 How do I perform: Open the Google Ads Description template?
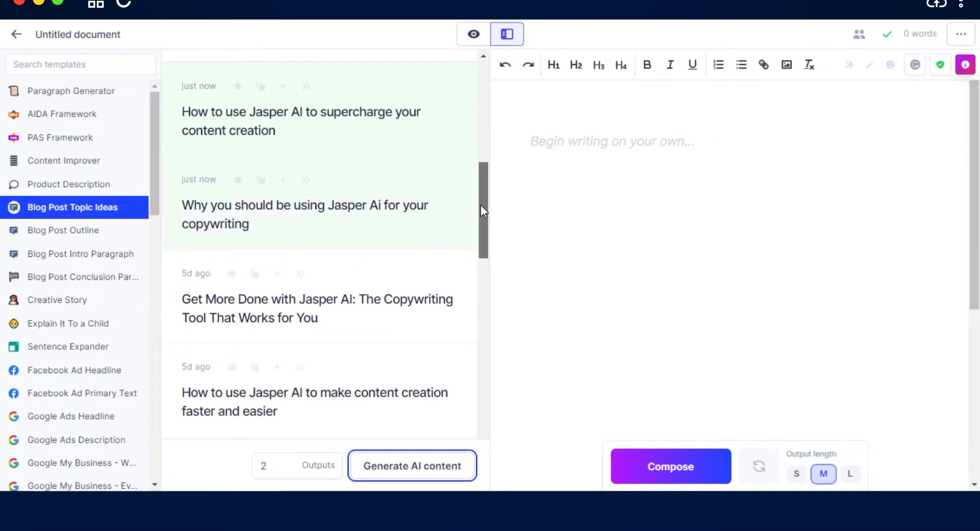(x=75, y=440)
